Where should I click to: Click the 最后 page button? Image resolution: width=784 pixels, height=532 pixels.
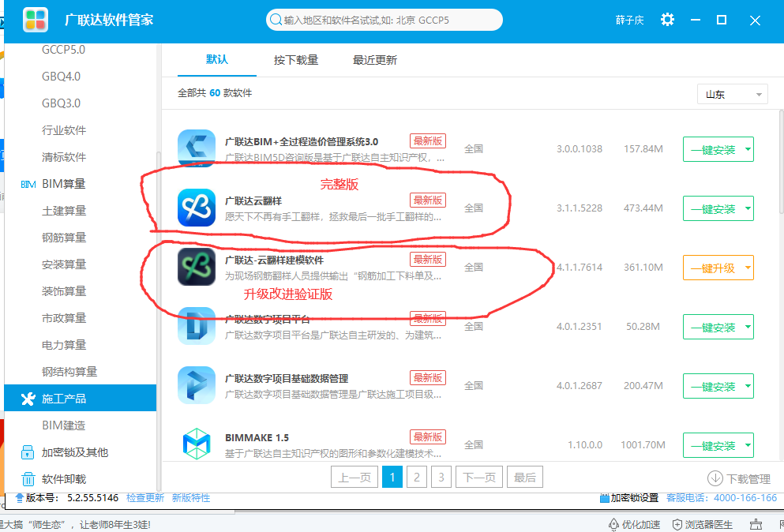pos(524,477)
